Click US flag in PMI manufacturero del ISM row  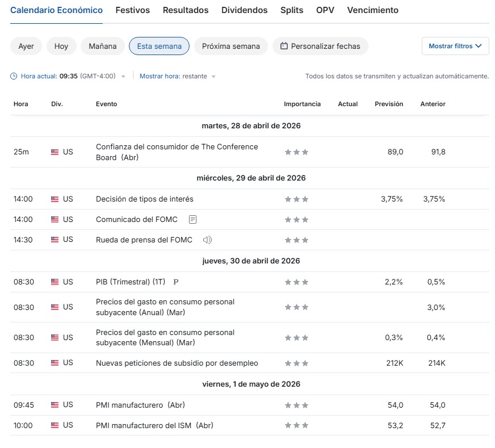[54, 425]
